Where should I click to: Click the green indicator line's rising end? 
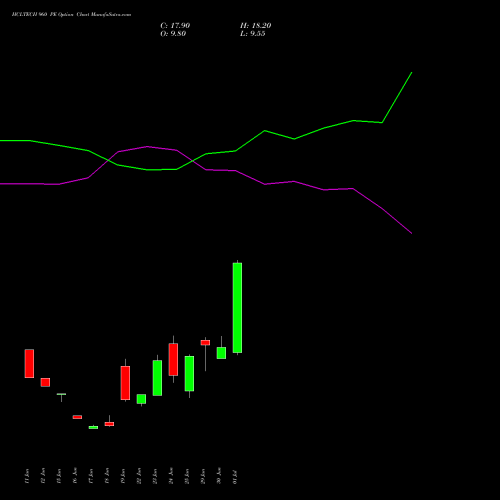(x=411, y=73)
